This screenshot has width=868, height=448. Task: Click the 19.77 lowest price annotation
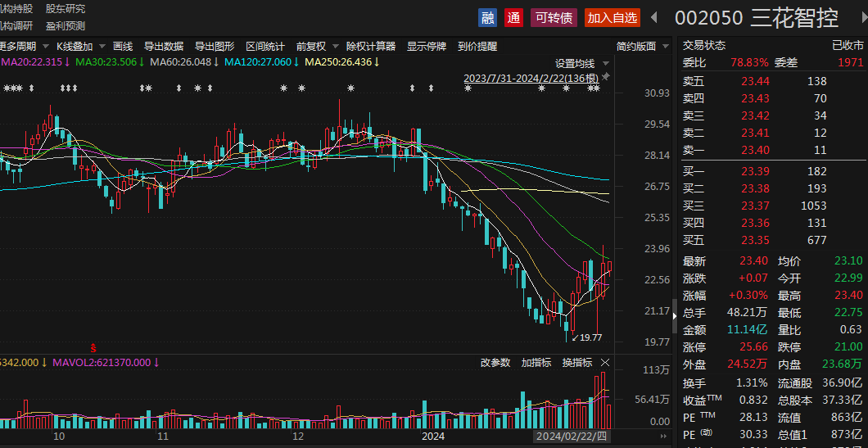point(586,337)
